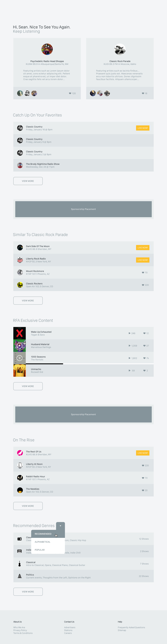Viewport: 167px width, 644px height.
Task: Choose the Recommended sort option
Action: pos(43,534)
